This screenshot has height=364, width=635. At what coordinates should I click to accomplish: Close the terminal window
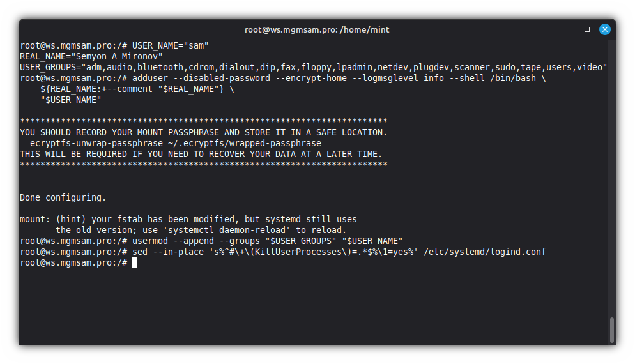pyautogui.click(x=604, y=29)
